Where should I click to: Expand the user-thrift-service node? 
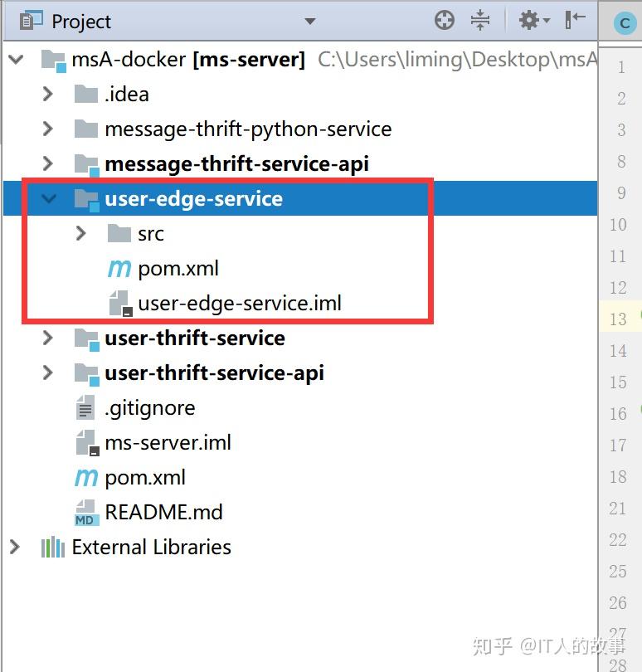click(x=50, y=338)
